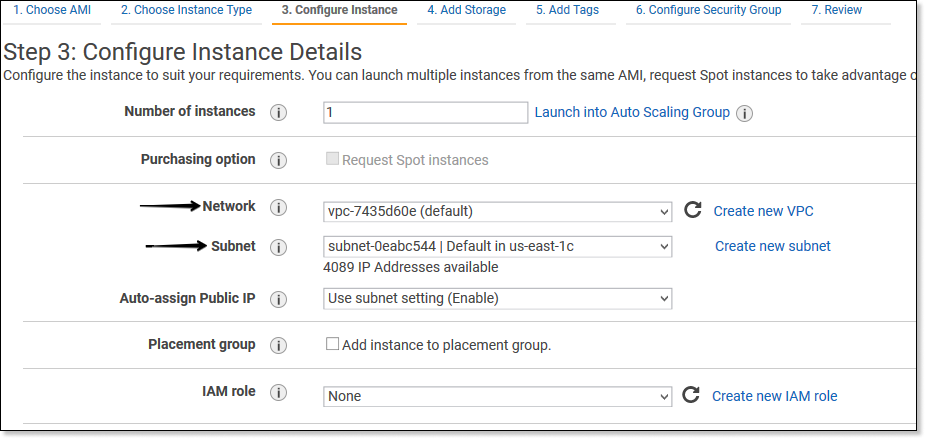Enable Add instance to placement group

click(333, 344)
